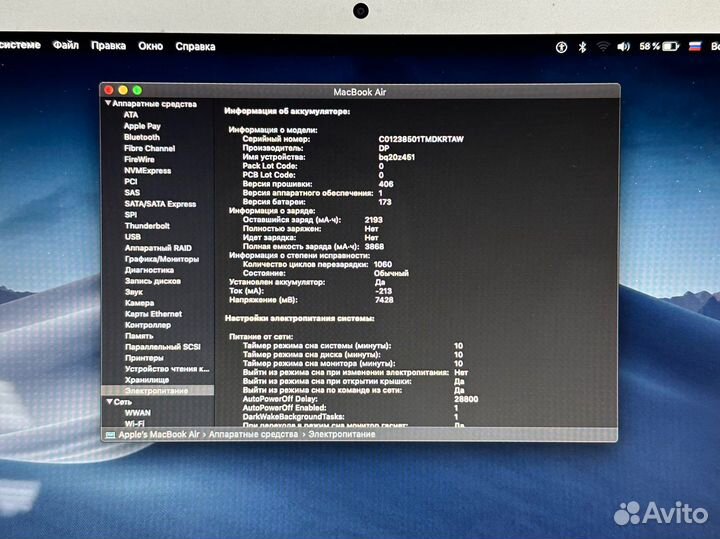This screenshot has width=720, height=539.
Task: Click remaining charge value 2193
Action: point(373,220)
